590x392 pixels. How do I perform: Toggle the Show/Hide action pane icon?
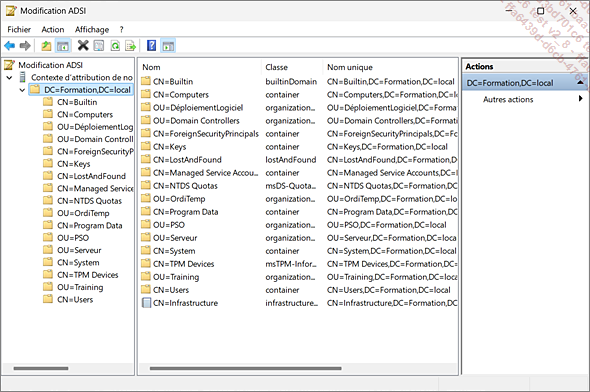pos(168,46)
